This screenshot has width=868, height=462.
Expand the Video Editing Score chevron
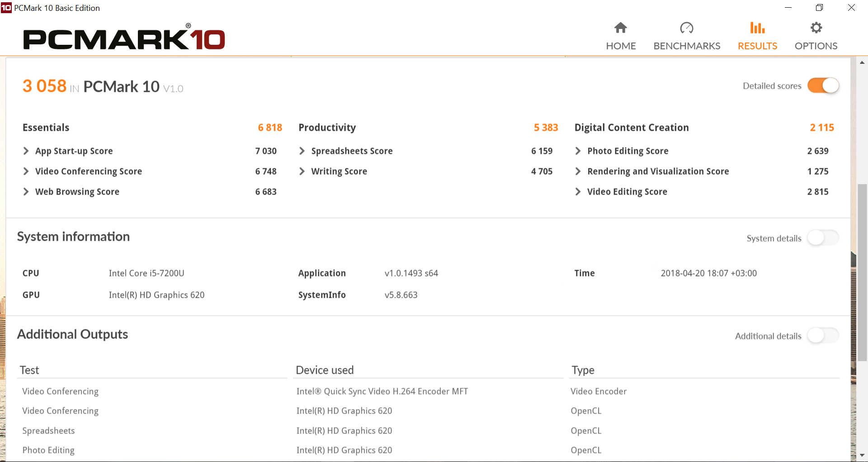tap(578, 191)
